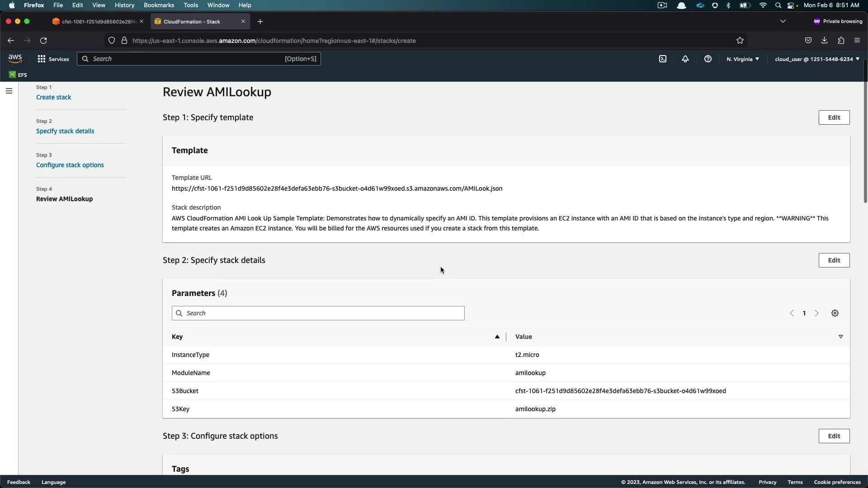
Task: Go to Specify stack details step link
Action: pyautogui.click(x=65, y=131)
